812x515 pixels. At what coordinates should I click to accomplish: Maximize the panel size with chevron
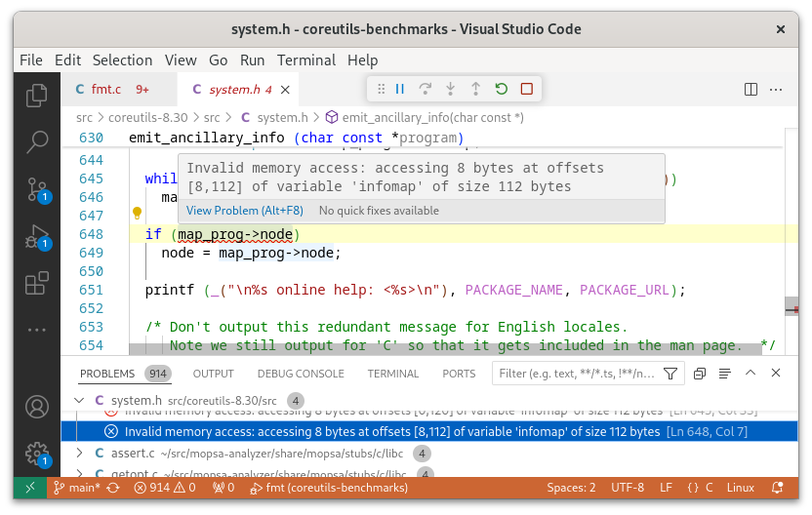click(x=751, y=374)
